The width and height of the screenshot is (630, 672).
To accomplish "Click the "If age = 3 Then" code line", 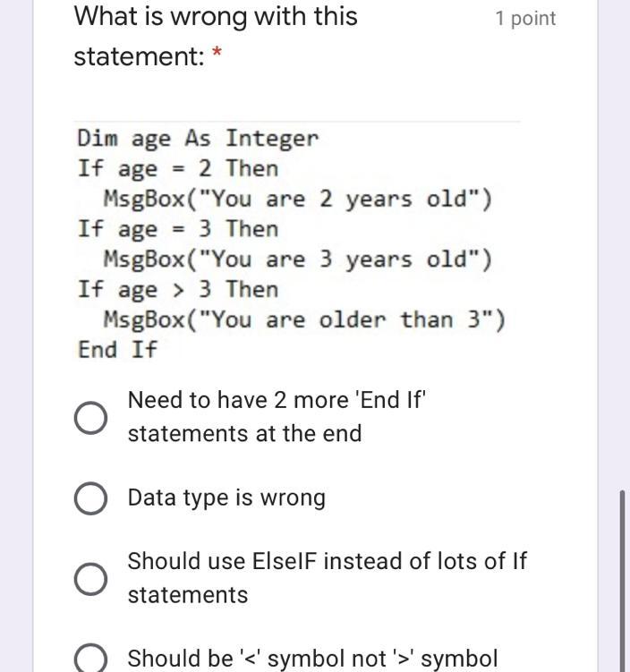I will tap(178, 229).
